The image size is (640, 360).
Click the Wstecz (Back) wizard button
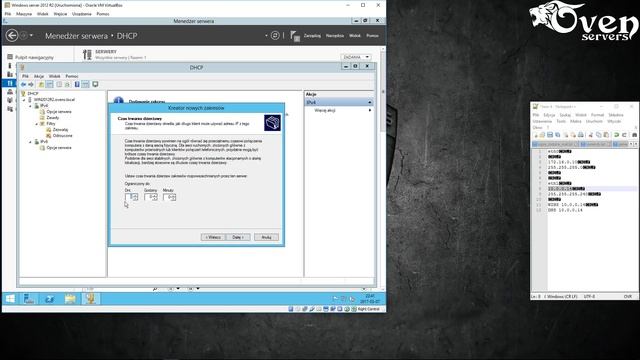[213, 237]
